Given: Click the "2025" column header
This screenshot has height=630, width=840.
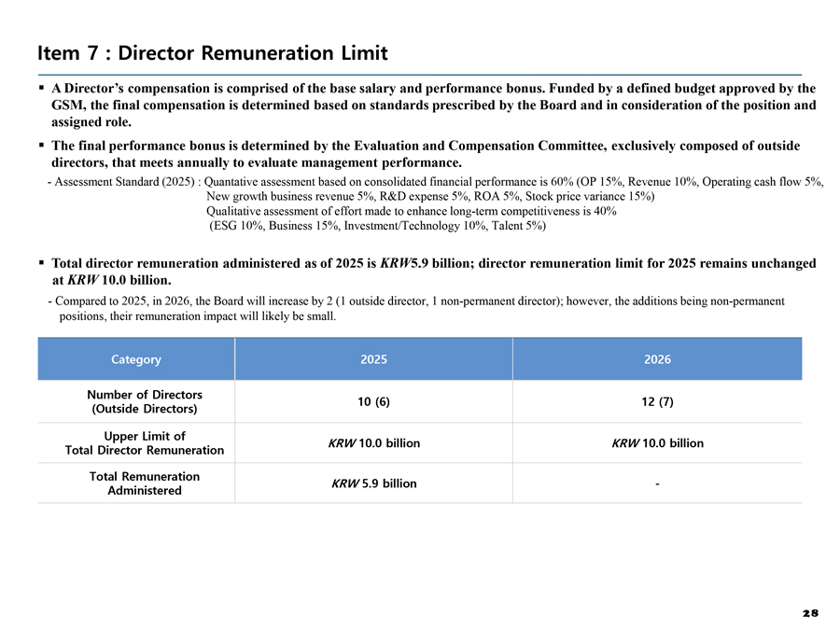Looking at the screenshot, I should pyautogui.click(x=373, y=359).
